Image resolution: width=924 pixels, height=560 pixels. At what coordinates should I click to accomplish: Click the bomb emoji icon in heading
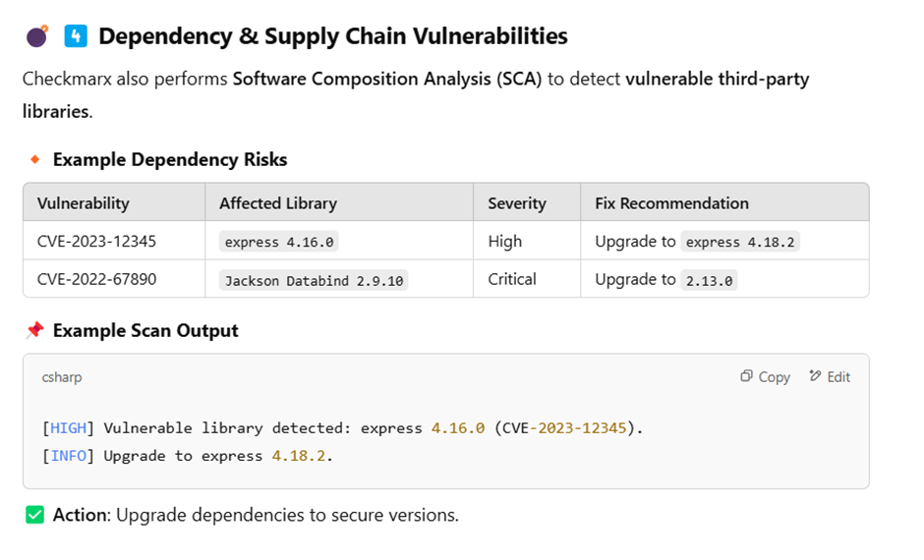point(37,36)
